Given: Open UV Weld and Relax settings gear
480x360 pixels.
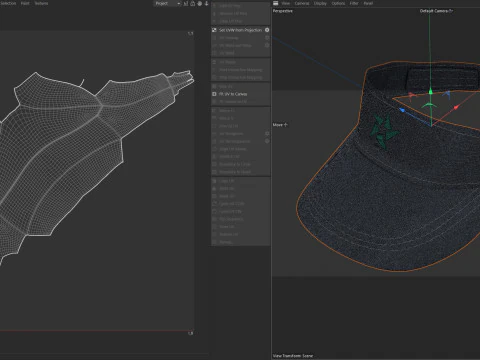Looking at the screenshot, I should tap(267, 45).
